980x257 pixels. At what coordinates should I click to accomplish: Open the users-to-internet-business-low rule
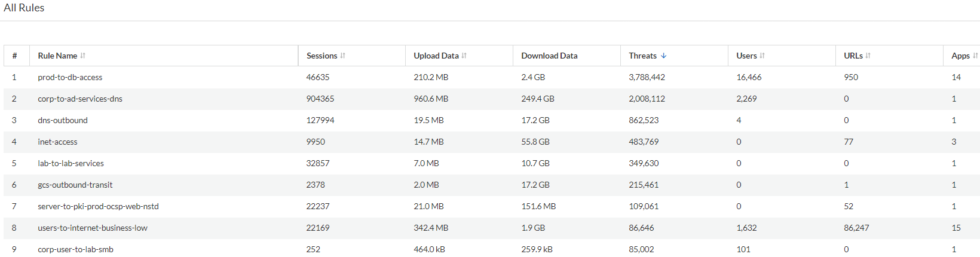[93, 228]
